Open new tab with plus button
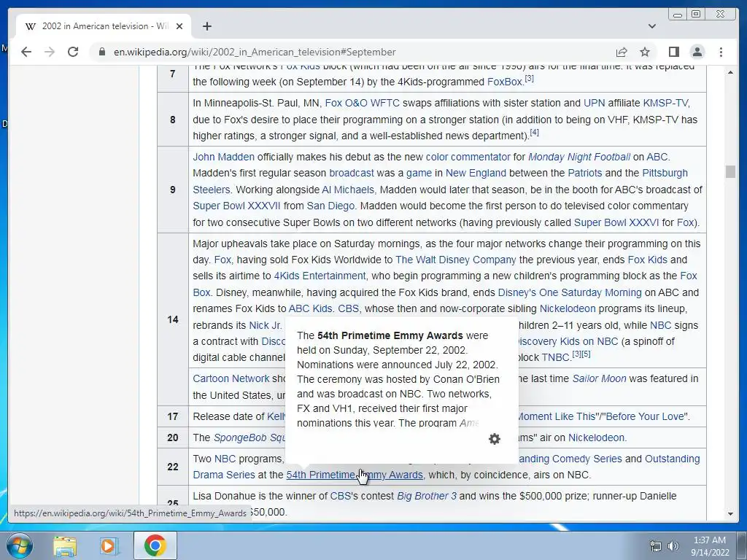This screenshot has height=560, width=747. [206, 26]
